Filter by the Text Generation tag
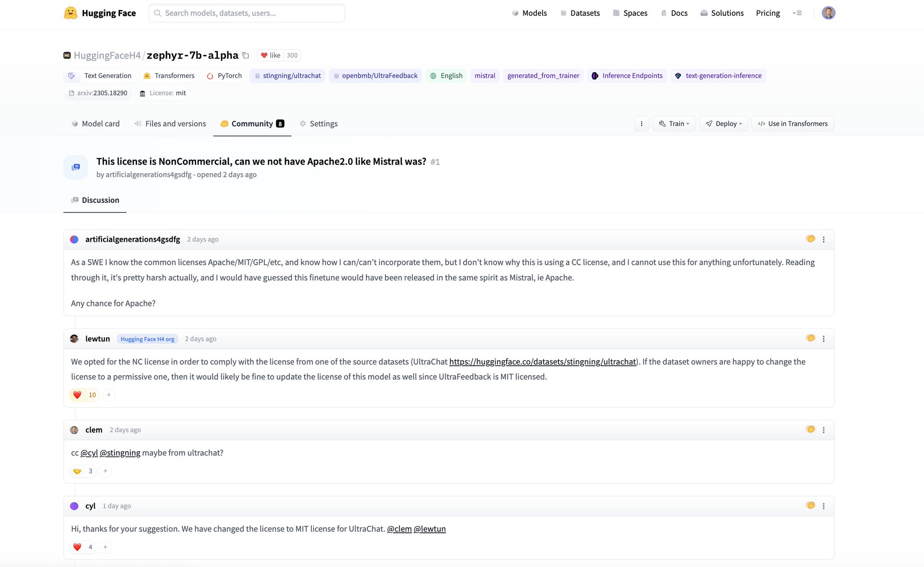 (100, 76)
